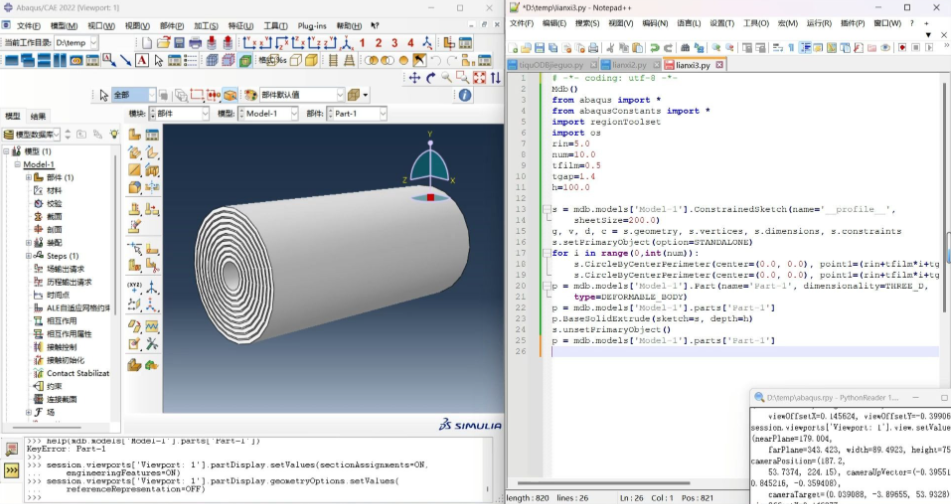Image resolution: width=951 pixels, height=504 pixels.
Task: Toggle perspective view ladder icon in Abaqus
Action: [x=349, y=60]
